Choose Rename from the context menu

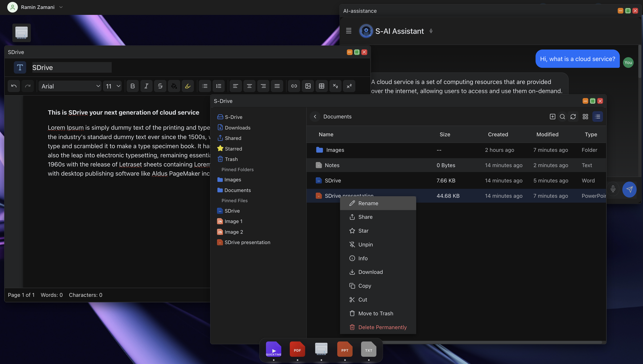368,203
